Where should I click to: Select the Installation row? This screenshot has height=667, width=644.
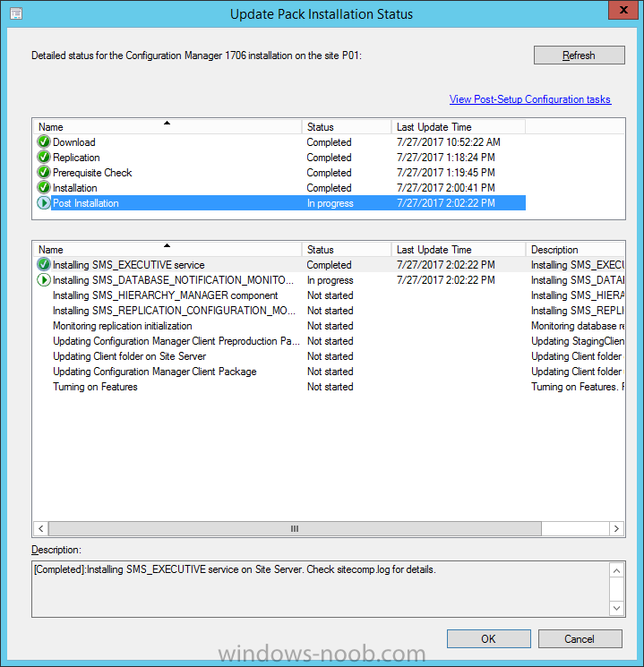click(x=281, y=188)
